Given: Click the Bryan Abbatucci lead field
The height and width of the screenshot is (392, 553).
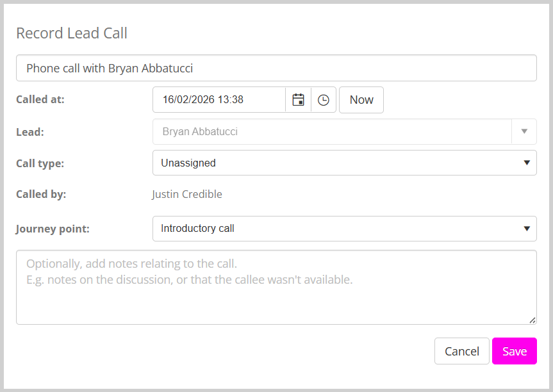Looking at the screenshot, I should [x=332, y=132].
